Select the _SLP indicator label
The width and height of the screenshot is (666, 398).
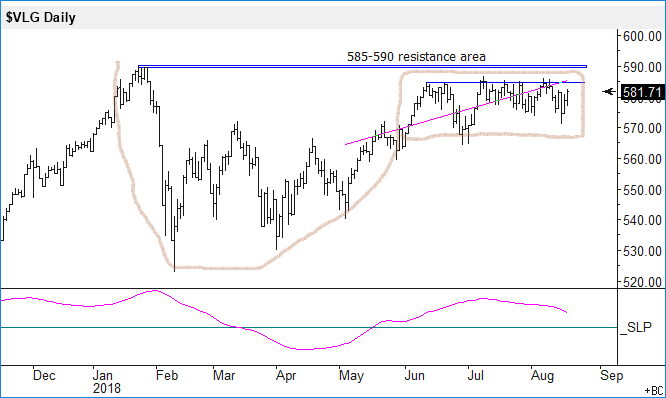coord(636,327)
